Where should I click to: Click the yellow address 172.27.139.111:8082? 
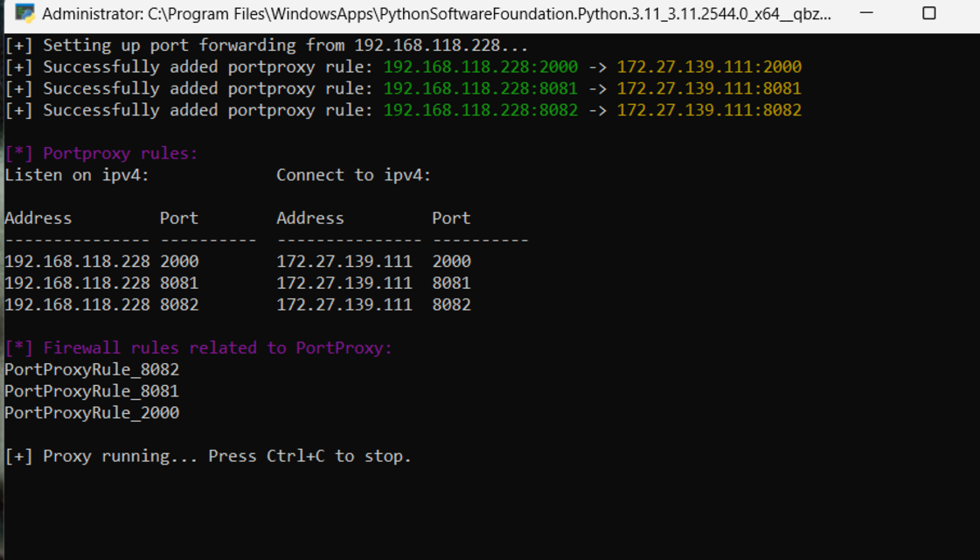(712, 110)
